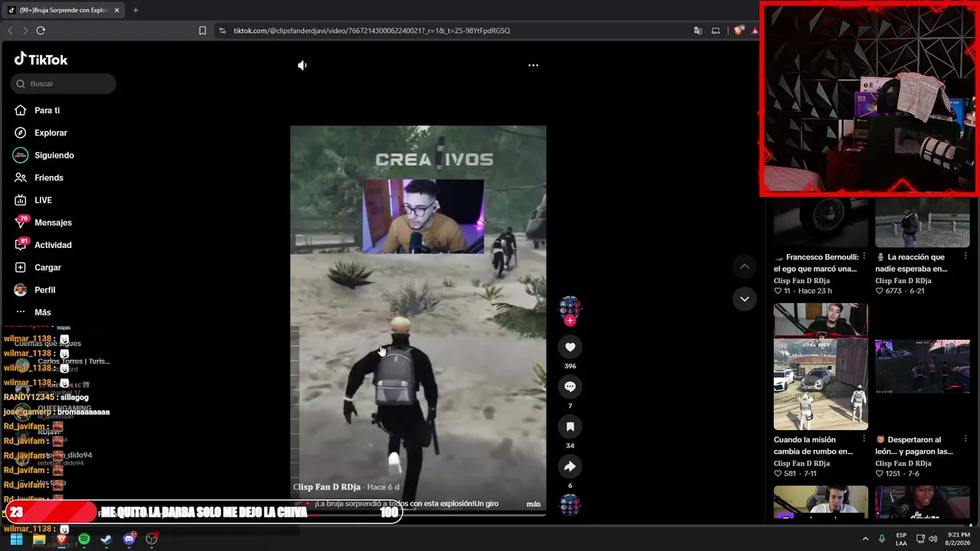The image size is (980, 551).
Task: Go back in the browser
Action: tap(10, 31)
